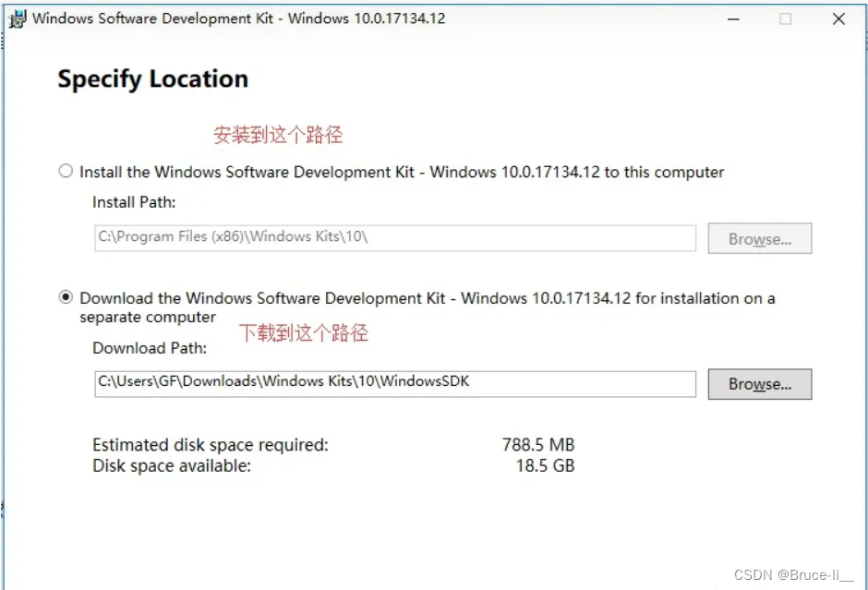
Task: Click Browse next to the Install Path
Action: (x=759, y=239)
